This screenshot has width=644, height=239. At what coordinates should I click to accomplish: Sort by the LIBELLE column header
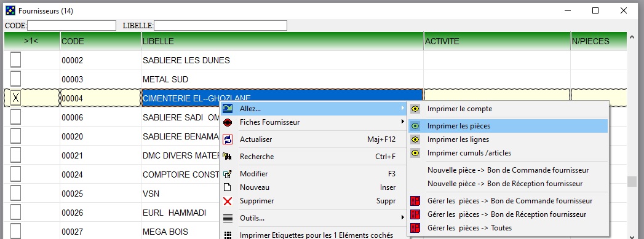pos(282,41)
